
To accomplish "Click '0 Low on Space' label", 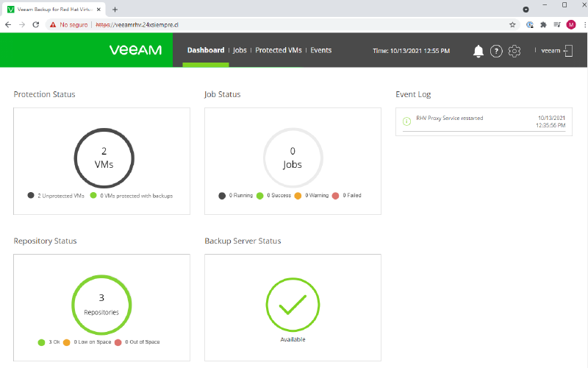I will coord(93,342).
